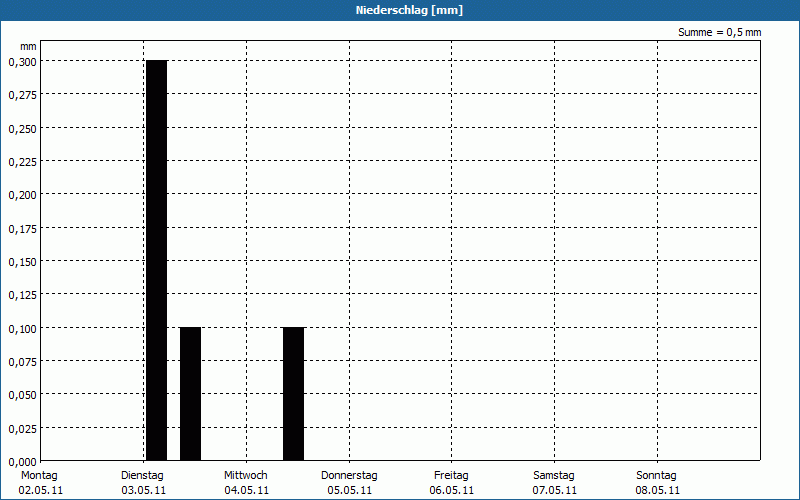Click the 03.05.11 date label

[144, 491]
